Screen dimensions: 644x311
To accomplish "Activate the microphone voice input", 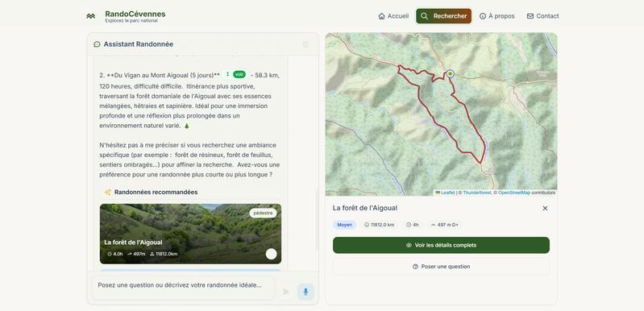I will coord(305,292).
